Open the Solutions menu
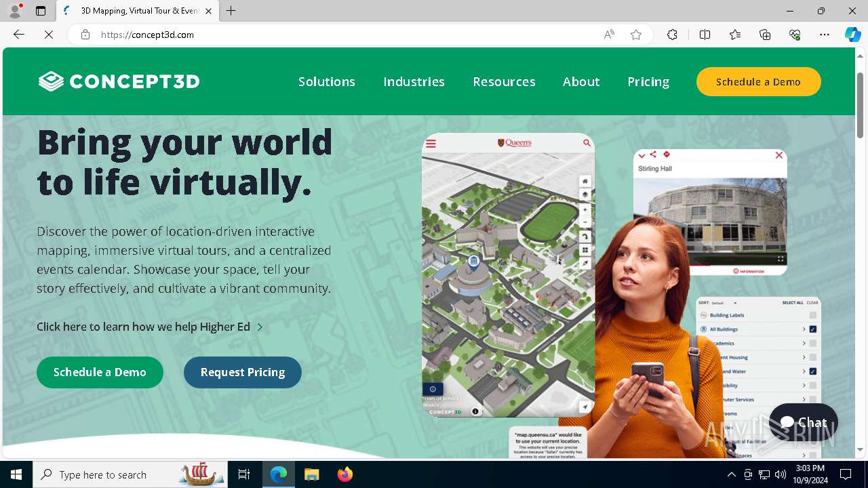 pyautogui.click(x=327, y=81)
